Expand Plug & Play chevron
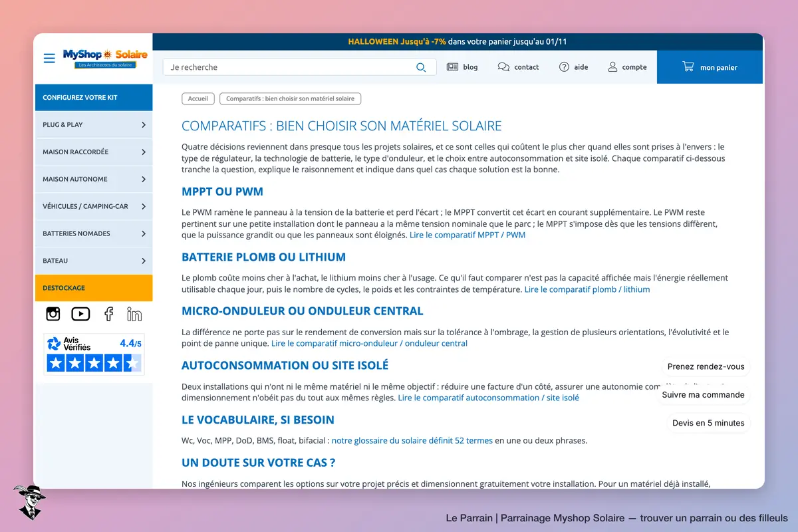Screen dimensions: 798x532 click(144, 124)
